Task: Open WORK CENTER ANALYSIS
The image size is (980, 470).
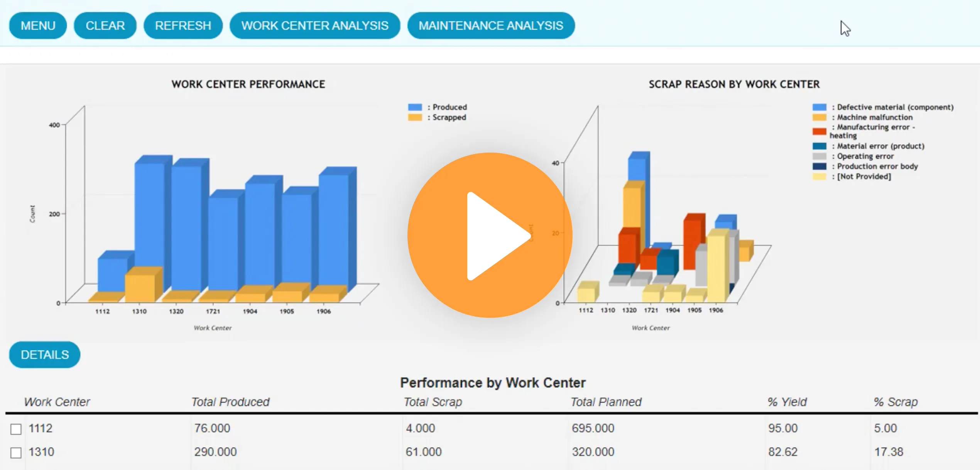Action: pos(315,25)
